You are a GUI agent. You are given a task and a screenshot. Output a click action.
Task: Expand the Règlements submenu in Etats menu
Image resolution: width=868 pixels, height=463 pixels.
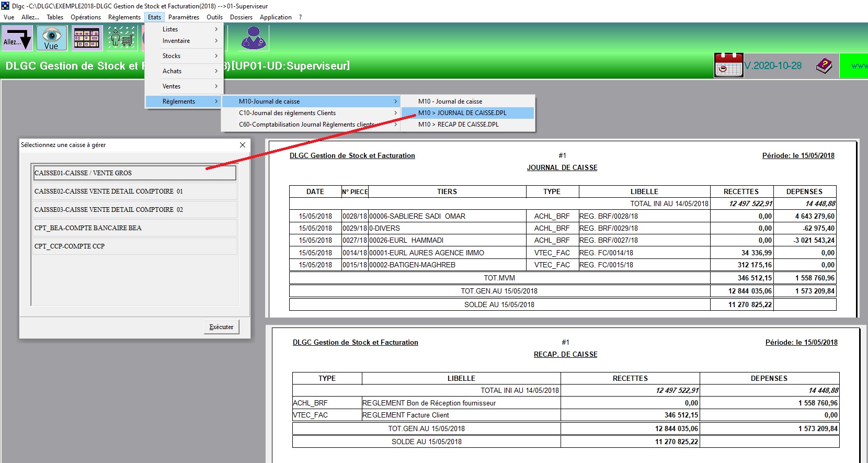click(184, 101)
